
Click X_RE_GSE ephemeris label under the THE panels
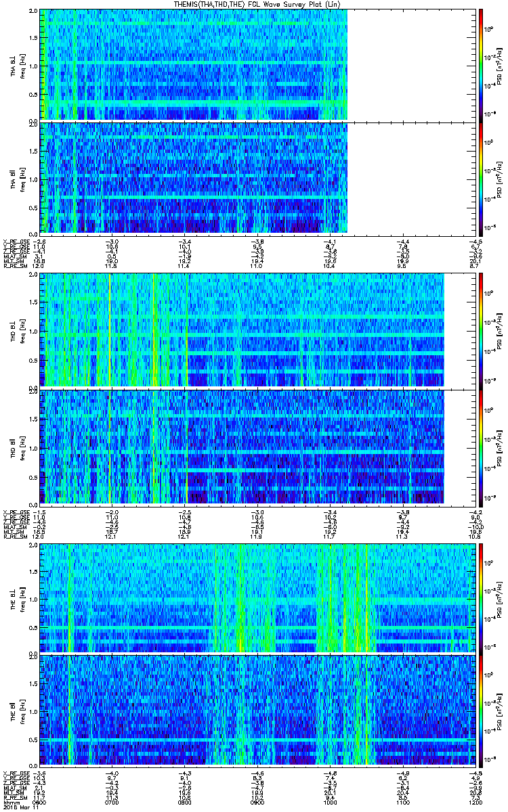[17, 773]
